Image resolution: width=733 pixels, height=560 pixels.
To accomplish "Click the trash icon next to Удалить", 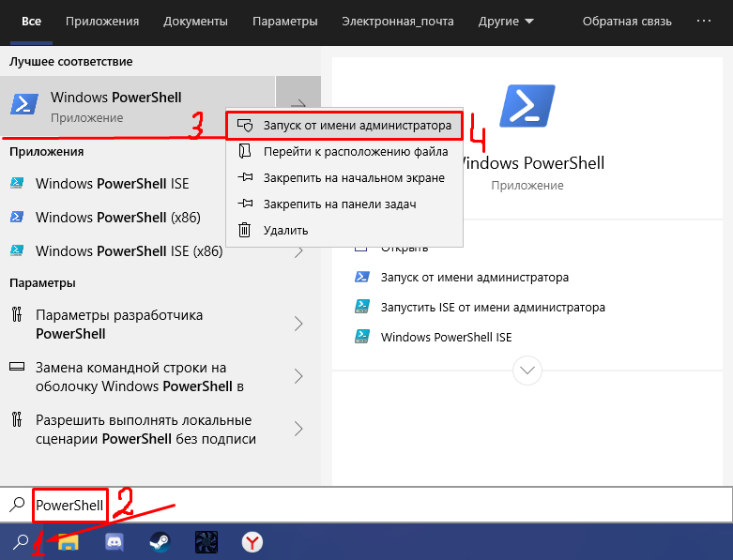I will pyautogui.click(x=244, y=230).
